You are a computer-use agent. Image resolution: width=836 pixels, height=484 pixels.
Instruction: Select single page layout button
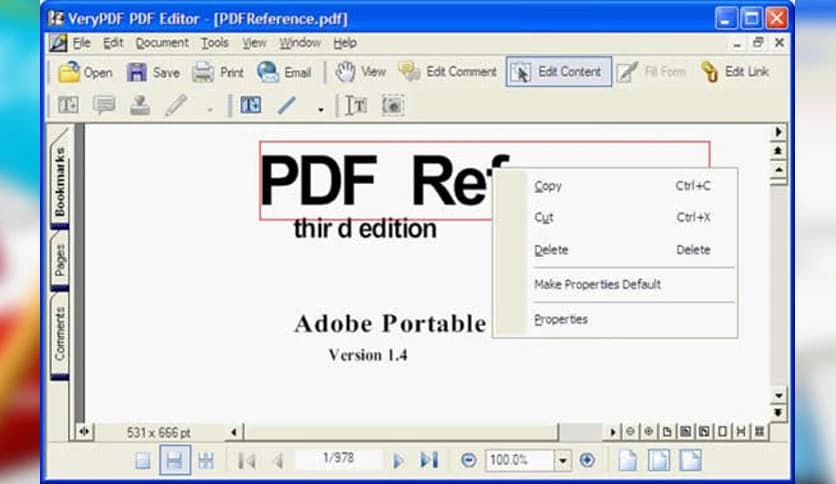pyautogui.click(x=143, y=460)
